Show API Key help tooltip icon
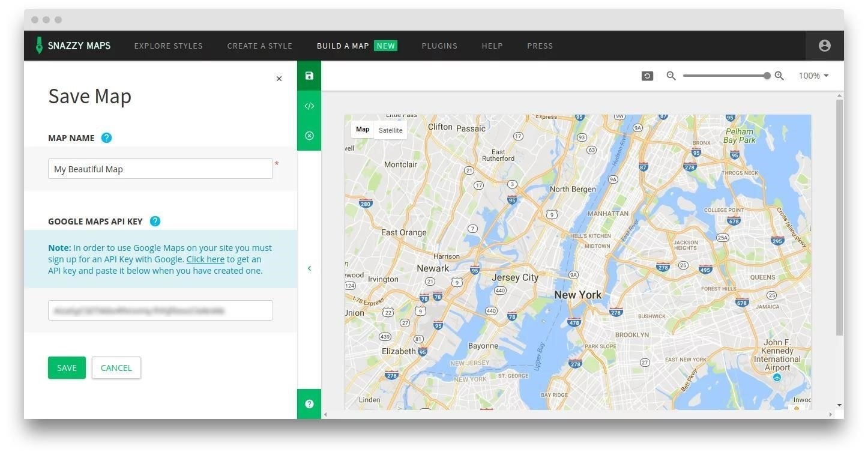The image size is (868, 461). [155, 221]
